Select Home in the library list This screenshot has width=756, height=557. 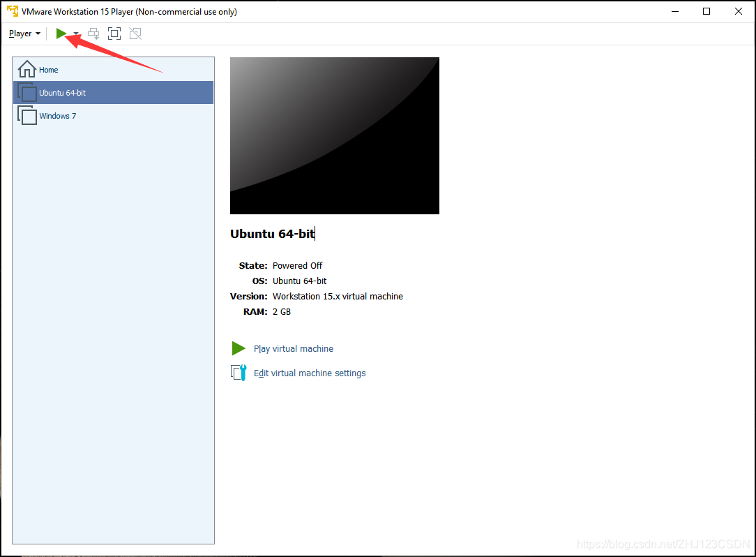point(113,70)
